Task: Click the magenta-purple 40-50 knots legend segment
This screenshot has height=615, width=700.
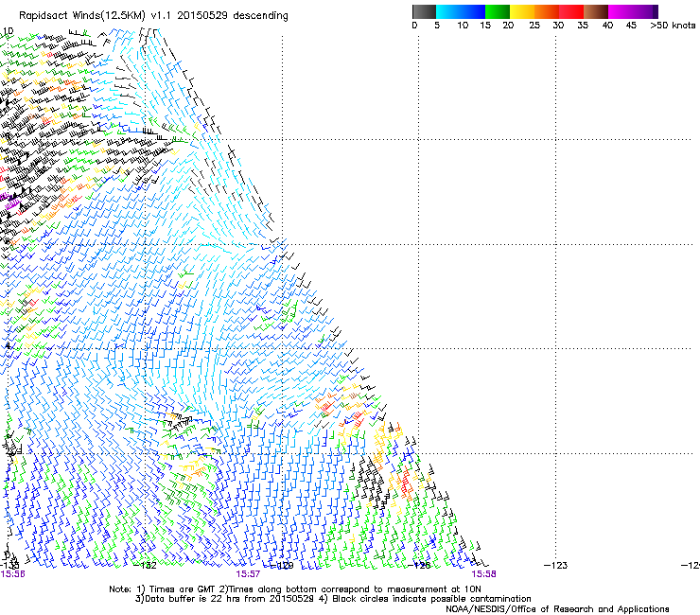Action: (633, 11)
